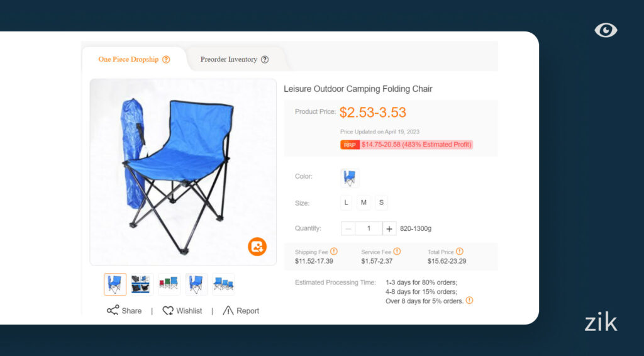Image resolution: width=644 pixels, height=356 pixels.
Task: Increase quantity with the plus button
Action: (x=389, y=229)
